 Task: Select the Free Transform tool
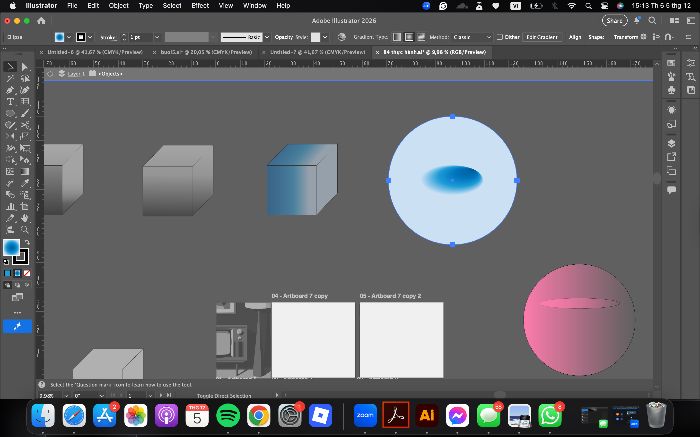(x=25, y=148)
